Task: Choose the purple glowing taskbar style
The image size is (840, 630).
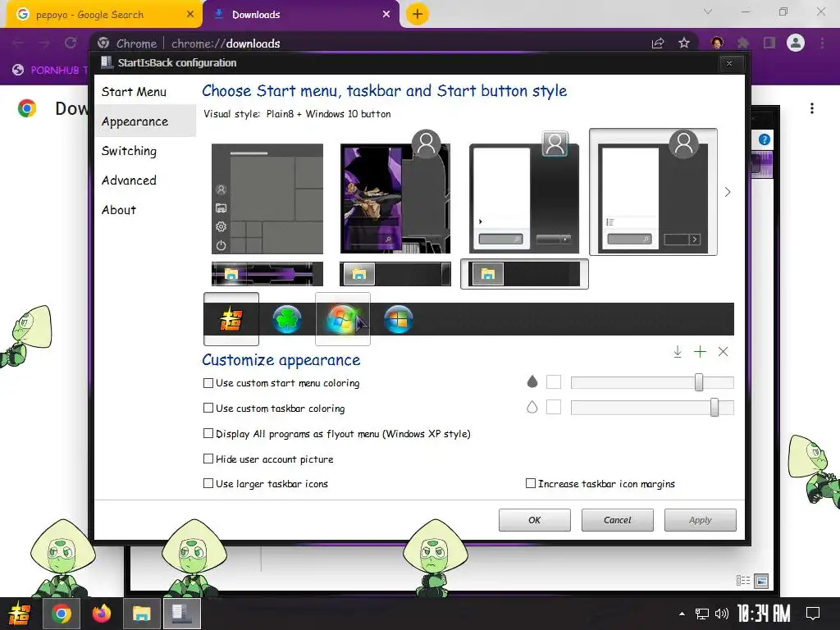Action: (267, 274)
